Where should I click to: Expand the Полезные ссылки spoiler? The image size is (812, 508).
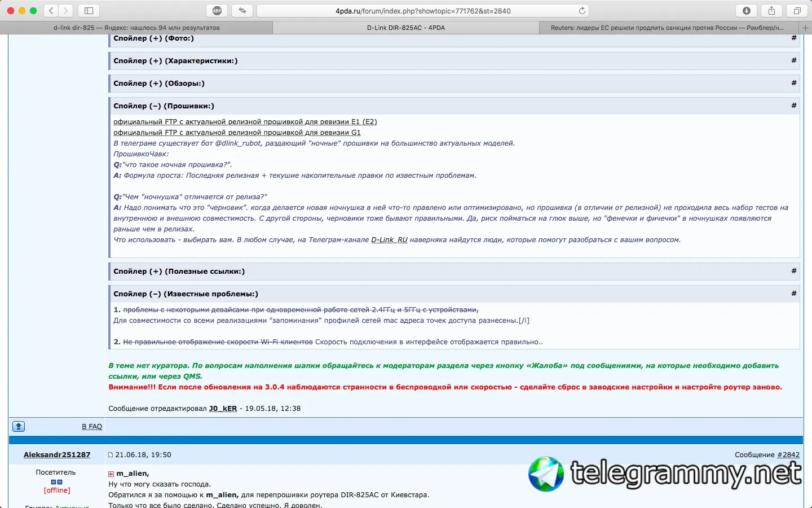point(179,271)
